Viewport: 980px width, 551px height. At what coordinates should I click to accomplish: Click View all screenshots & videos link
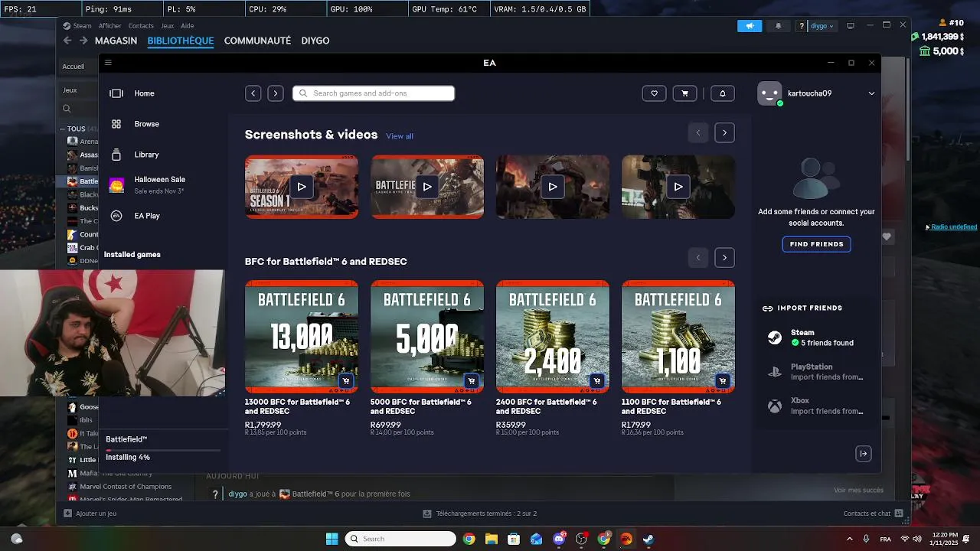tap(399, 136)
